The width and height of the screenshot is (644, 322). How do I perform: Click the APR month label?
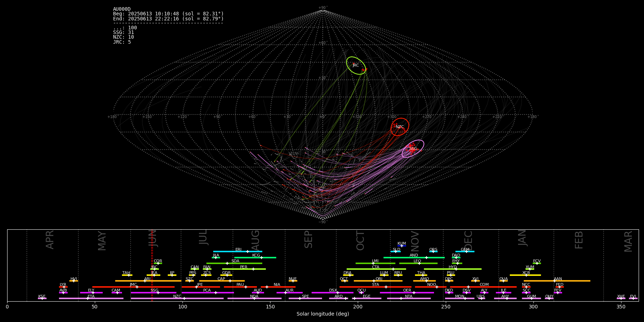[50, 240]
